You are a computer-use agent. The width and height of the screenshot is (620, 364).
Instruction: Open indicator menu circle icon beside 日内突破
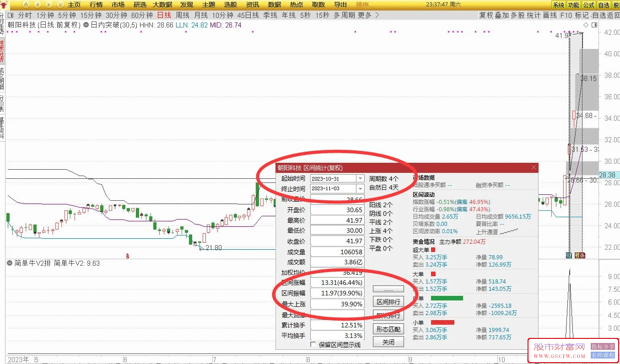(86, 25)
